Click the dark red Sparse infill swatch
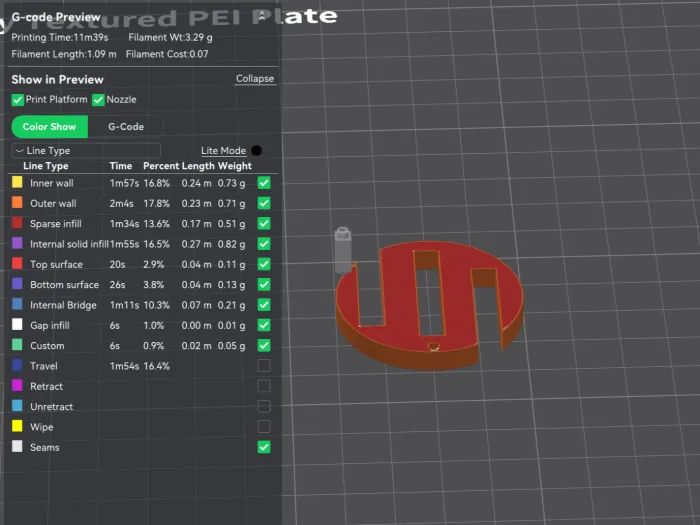The height and width of the screenshot is (525, 700). click(x=17, y=223)
